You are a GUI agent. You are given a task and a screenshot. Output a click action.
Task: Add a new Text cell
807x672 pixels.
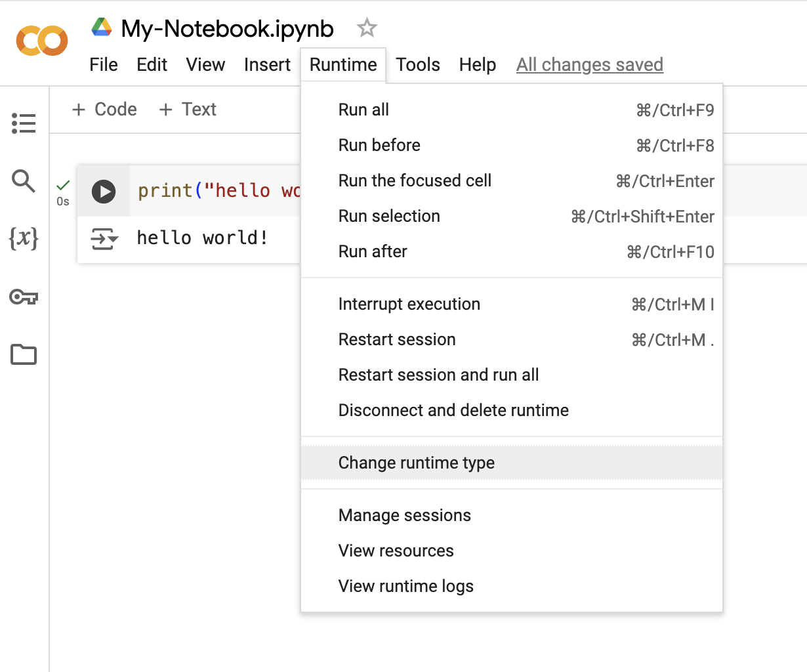[x=188, y=109]
